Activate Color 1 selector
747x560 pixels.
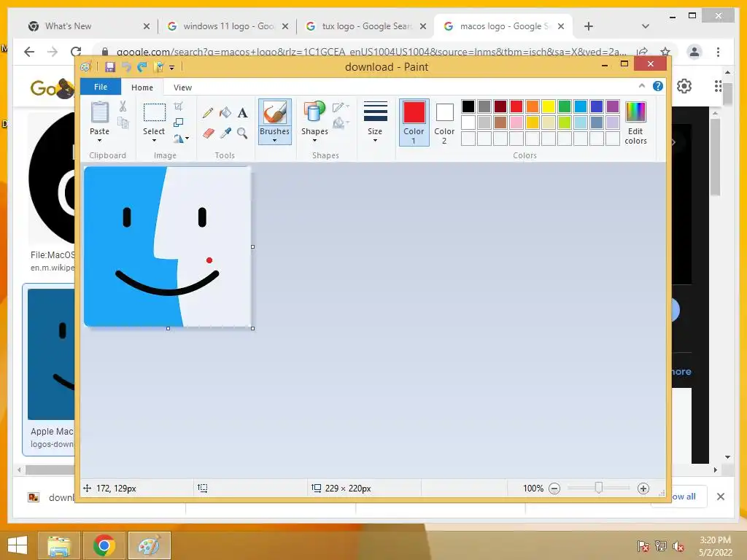click(414, 122)
